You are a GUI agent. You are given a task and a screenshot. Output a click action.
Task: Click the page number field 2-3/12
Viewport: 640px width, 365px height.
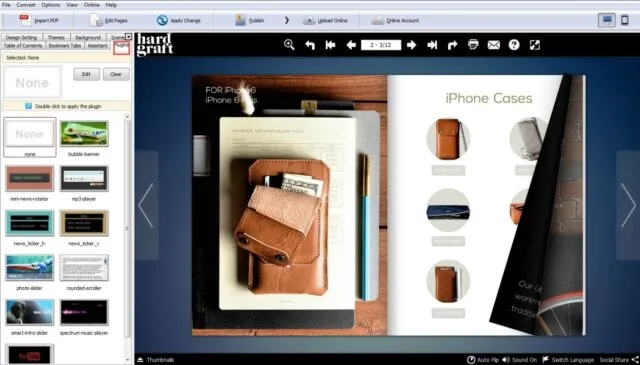click(381, 45)
